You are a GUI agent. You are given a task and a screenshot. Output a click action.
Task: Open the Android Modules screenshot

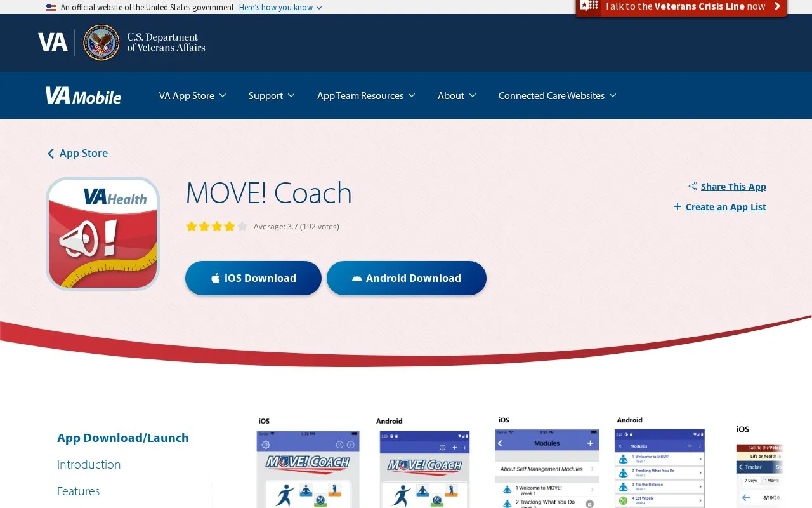(x=660, y=461)
